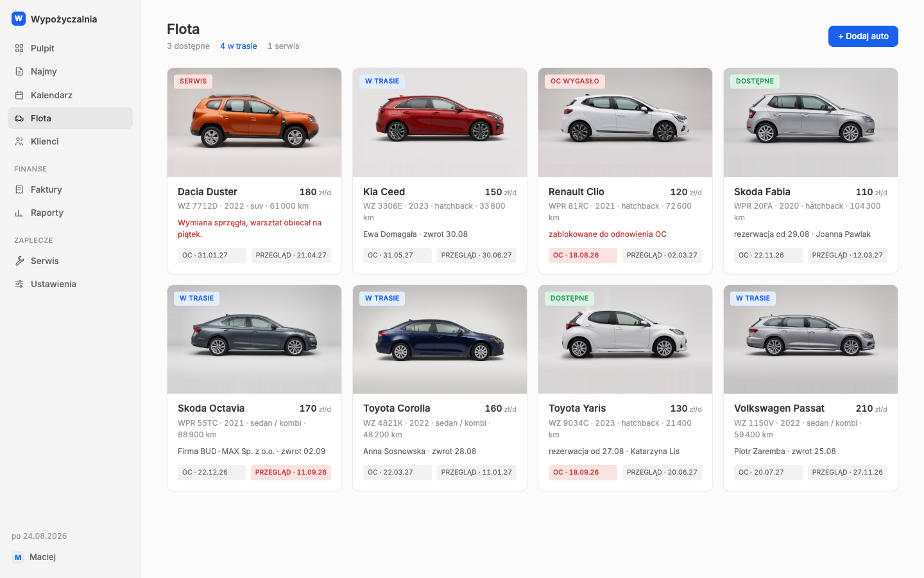Filter by 3 dostępne

tap(188, 46)
